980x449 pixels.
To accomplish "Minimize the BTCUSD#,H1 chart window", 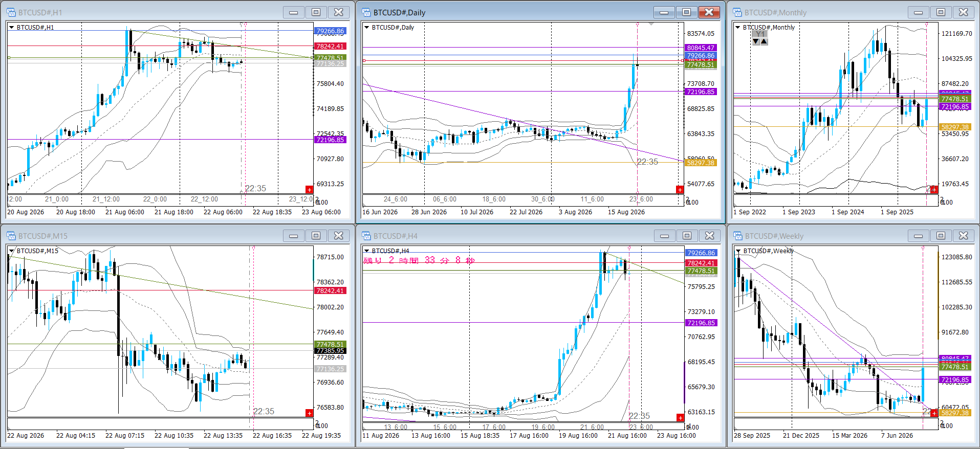I will click(294, 12).
